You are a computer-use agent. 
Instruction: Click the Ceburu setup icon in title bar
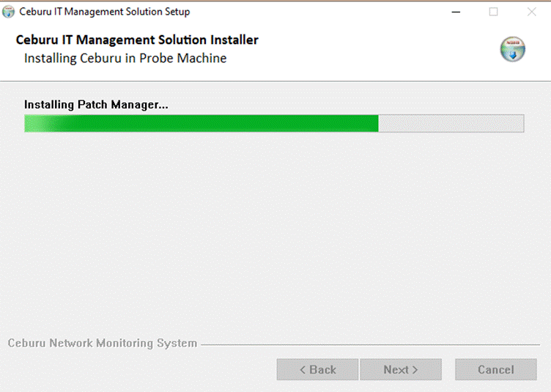coord(8,12)
